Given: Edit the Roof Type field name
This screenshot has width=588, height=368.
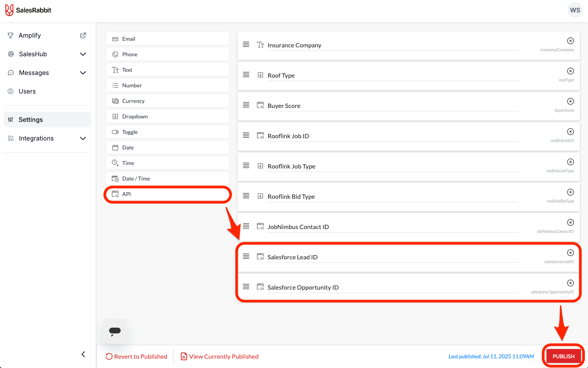Looking at the screenshot, I should coord(393,76).
